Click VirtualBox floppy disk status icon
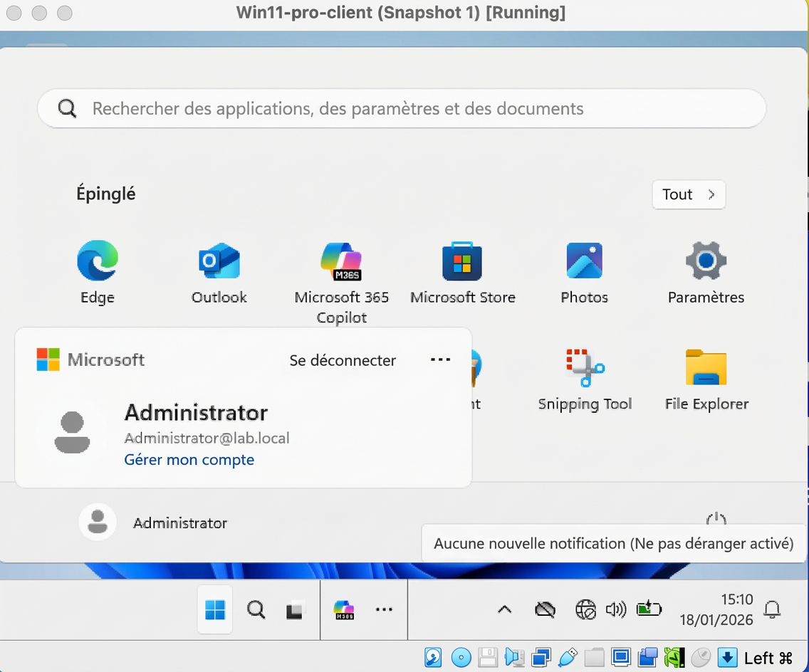 (x=488, y=658)
